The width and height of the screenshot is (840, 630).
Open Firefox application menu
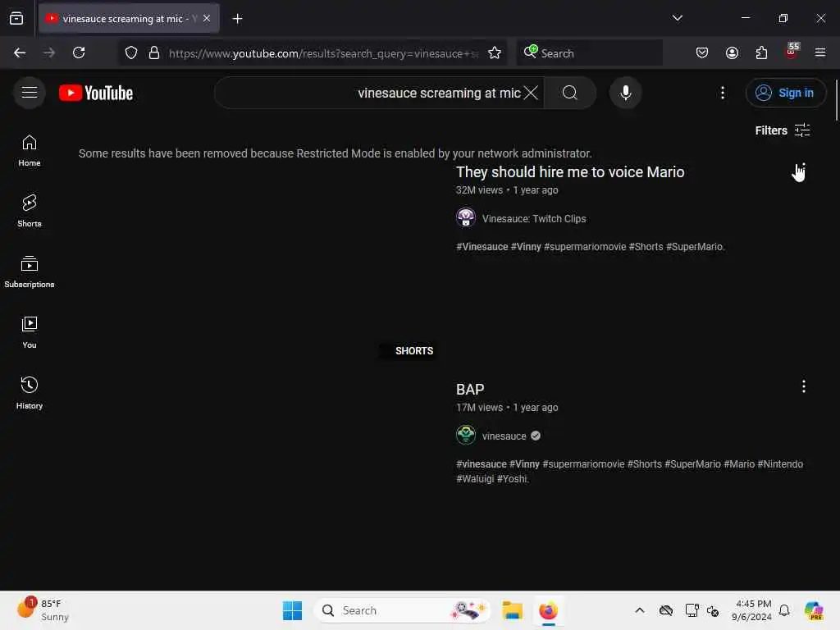click(820, 52)
